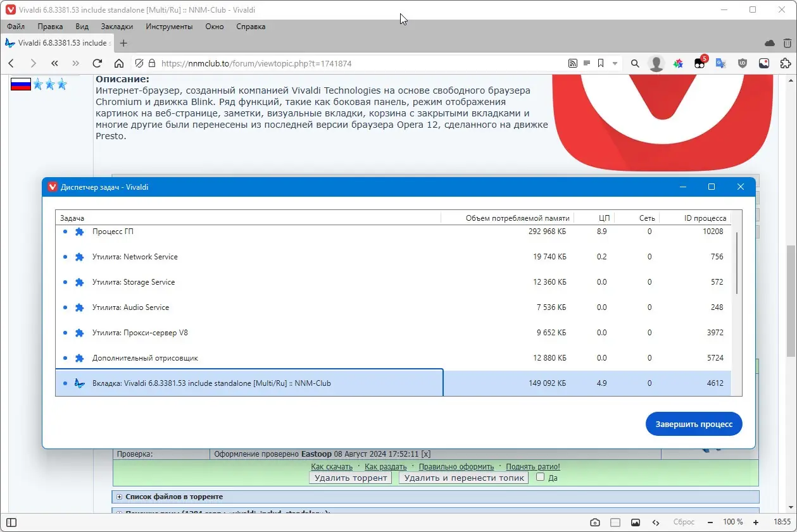Reload the current page
The image size is (797, 532).
(97, 63)
